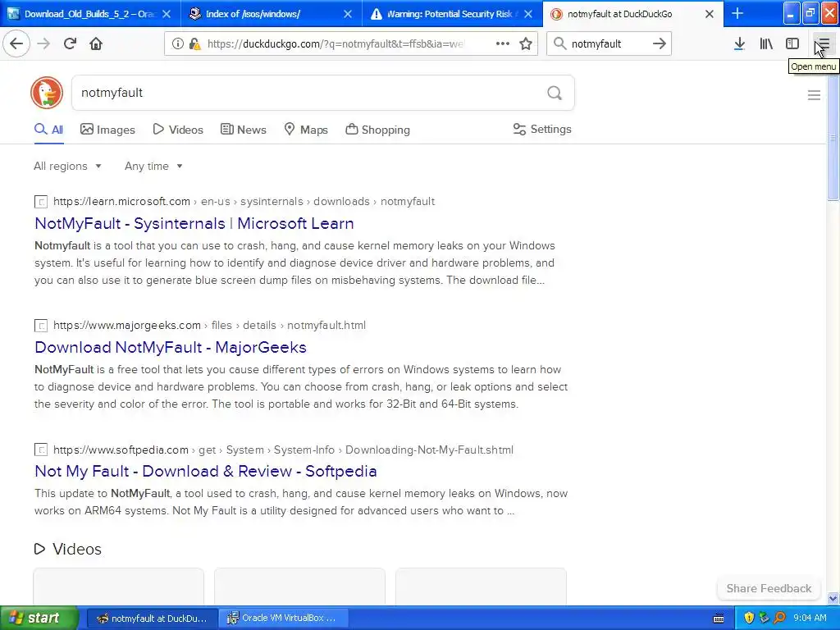Screen dimensions: 840x630
Task: Go back to previous page
Action: click(16, 43)
